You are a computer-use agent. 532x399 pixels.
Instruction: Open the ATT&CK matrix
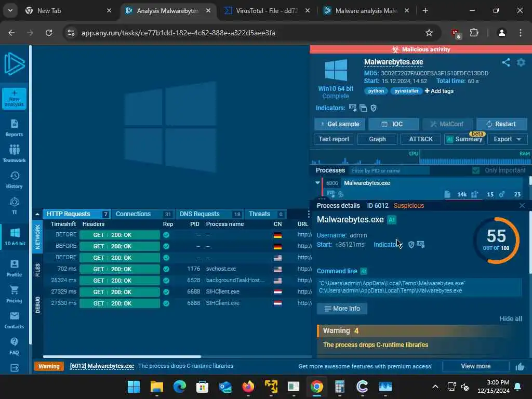point(421,139)
